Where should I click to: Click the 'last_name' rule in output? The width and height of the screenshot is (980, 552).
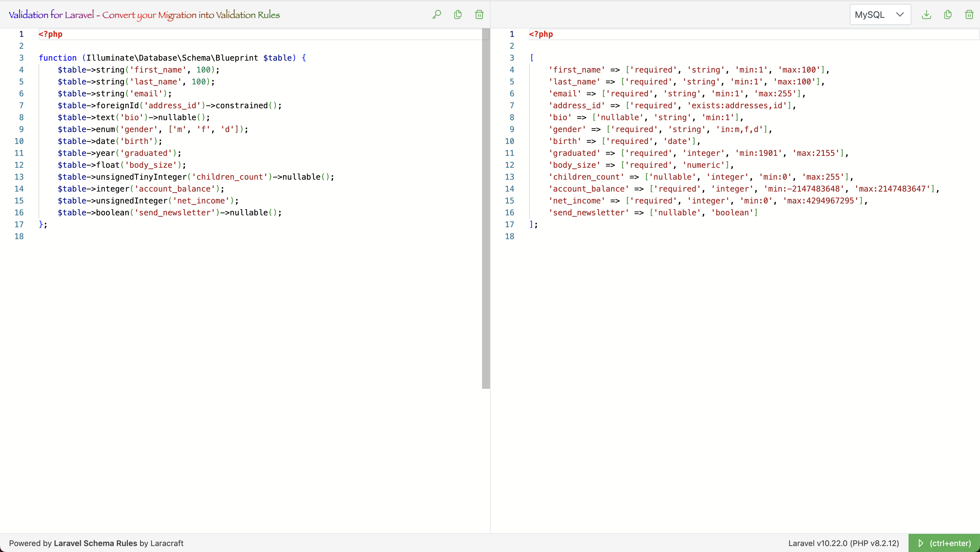(686, 81)
